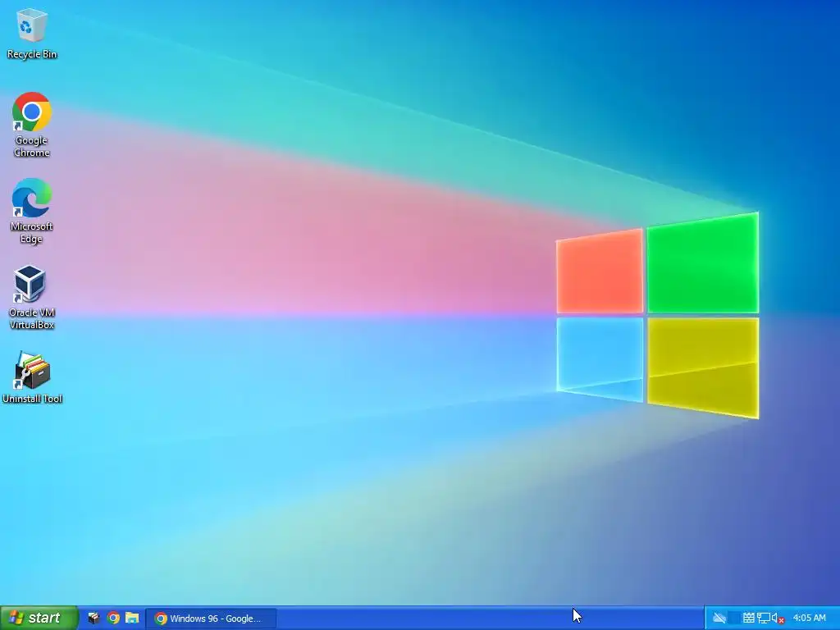Click the 4:05 AM clock
The height and width of the screenshot is (630, 840).
810,619
